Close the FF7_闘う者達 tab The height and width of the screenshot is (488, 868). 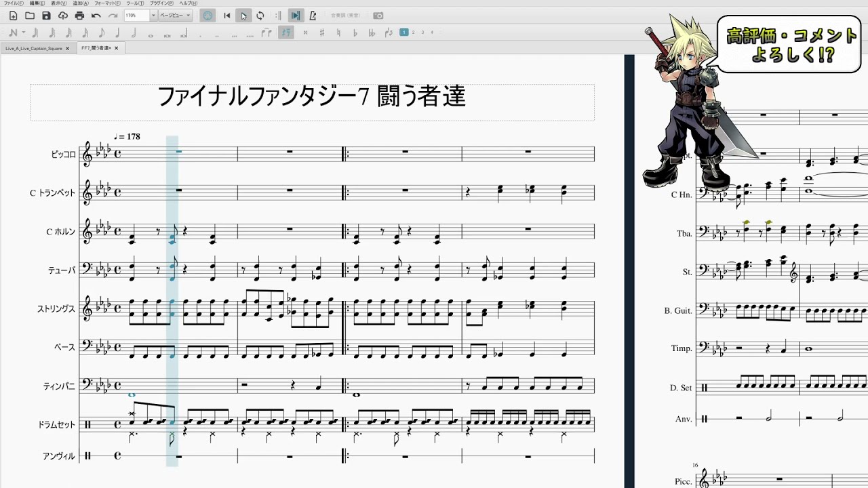(x=117, y=48)
